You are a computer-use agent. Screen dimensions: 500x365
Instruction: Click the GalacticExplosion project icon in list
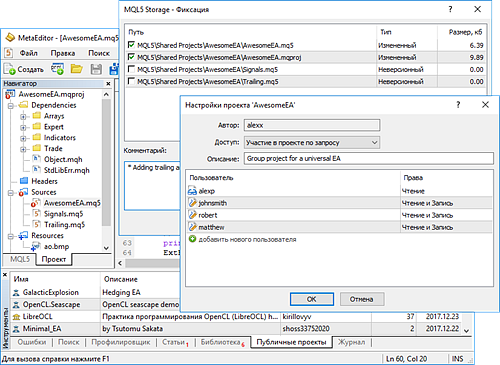[16, 292]
